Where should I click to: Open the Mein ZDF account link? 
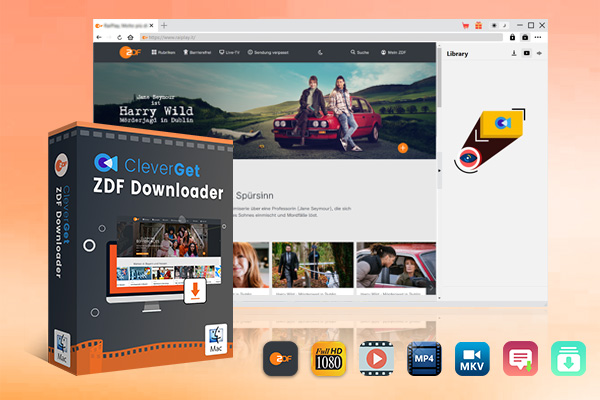393,52
